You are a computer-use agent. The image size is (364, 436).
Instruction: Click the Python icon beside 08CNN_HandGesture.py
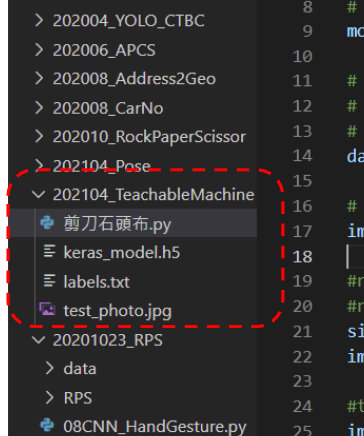(47, 425)
